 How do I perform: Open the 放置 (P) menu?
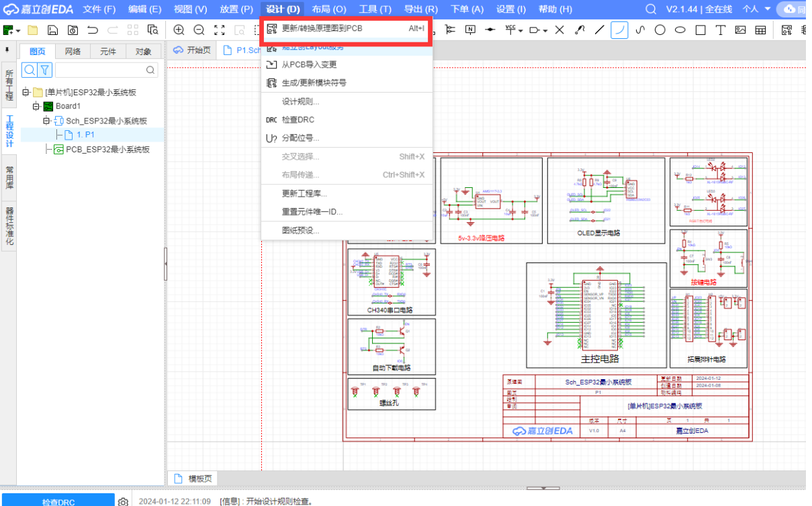pyautogui.click(x=236, y=9)
